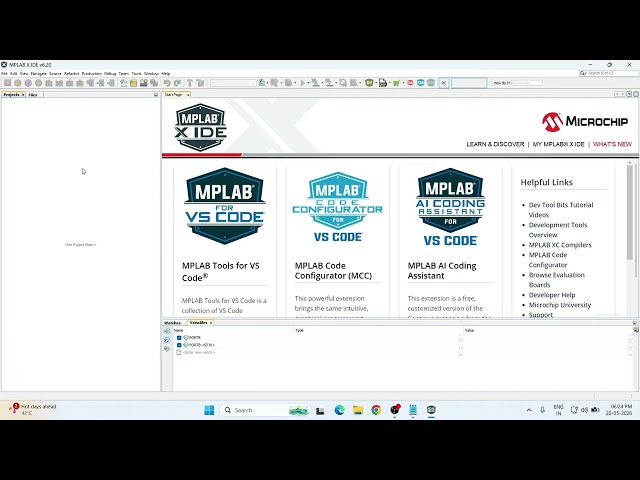The width and height of the screenshot is (640, 480).
Task: Click the Save All toolbar icon
Action: click(x=154, y=83)
